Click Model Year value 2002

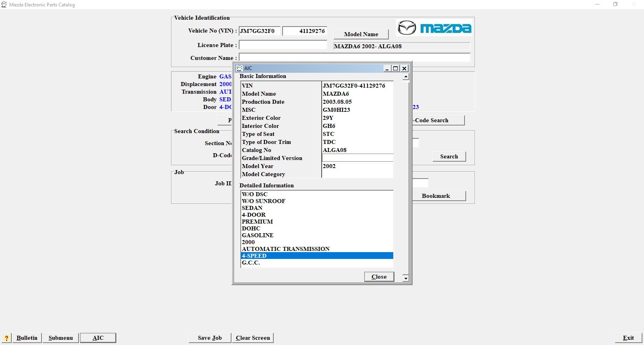click(357, 166)
